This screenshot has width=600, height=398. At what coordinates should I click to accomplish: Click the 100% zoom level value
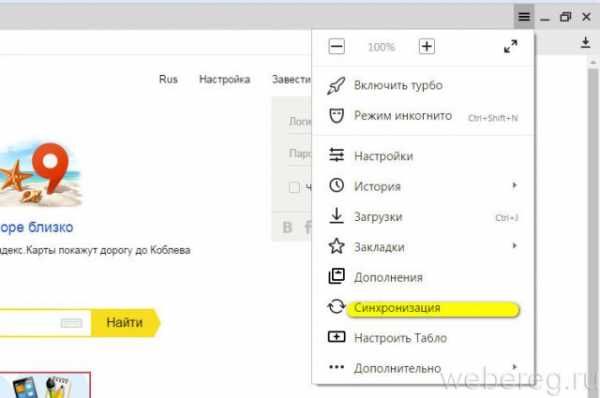(381, 47)
